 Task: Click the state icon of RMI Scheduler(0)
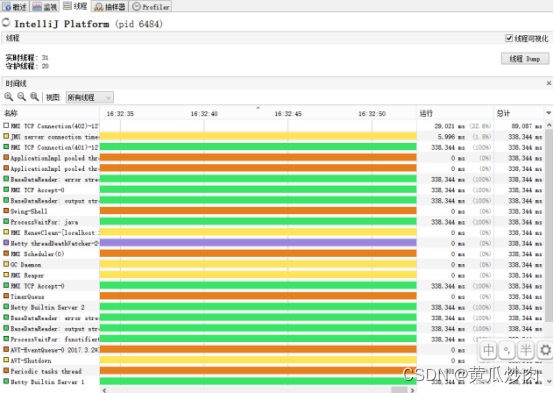coord(6,253)
